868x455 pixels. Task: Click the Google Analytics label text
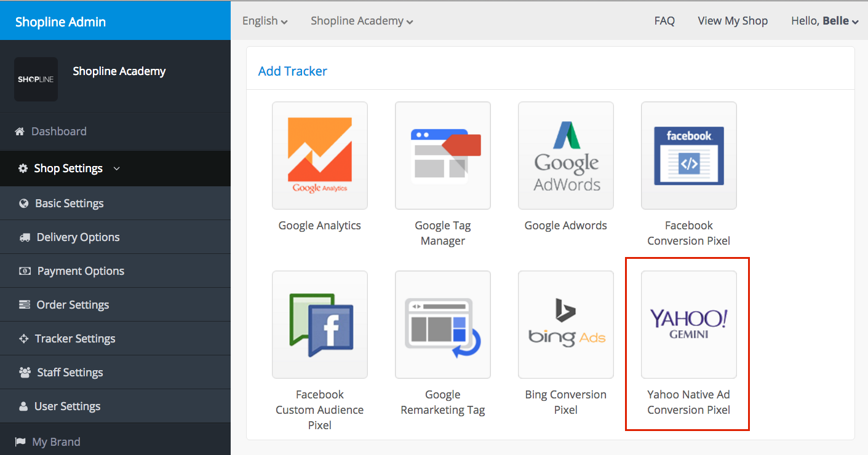[x=320, y=226]
